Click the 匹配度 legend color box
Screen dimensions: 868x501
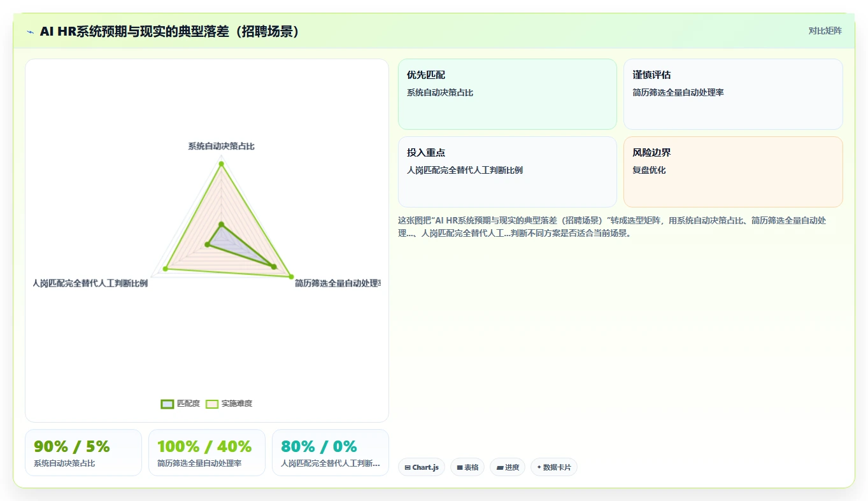click(x=167, y=404)
